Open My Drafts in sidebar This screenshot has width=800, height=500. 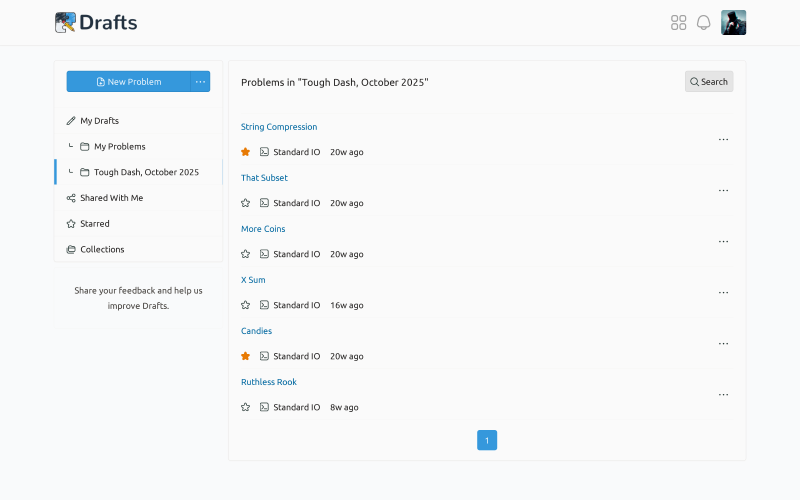point(138,121)
